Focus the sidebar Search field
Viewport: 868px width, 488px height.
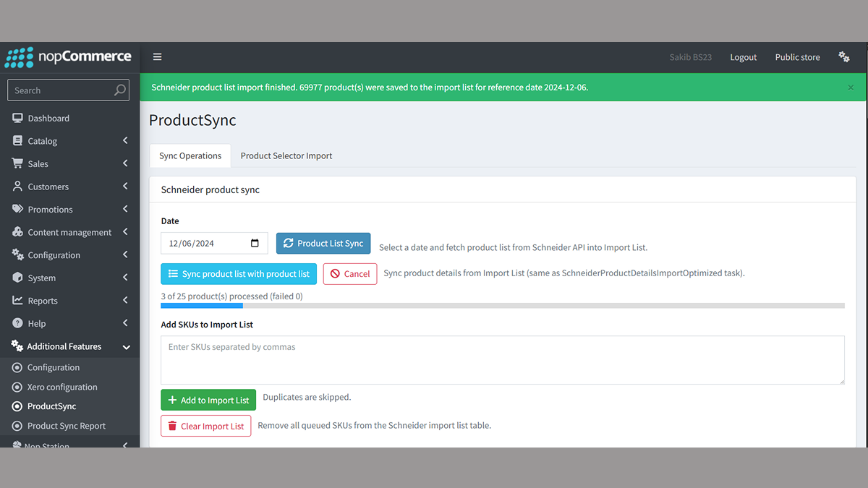68,90
